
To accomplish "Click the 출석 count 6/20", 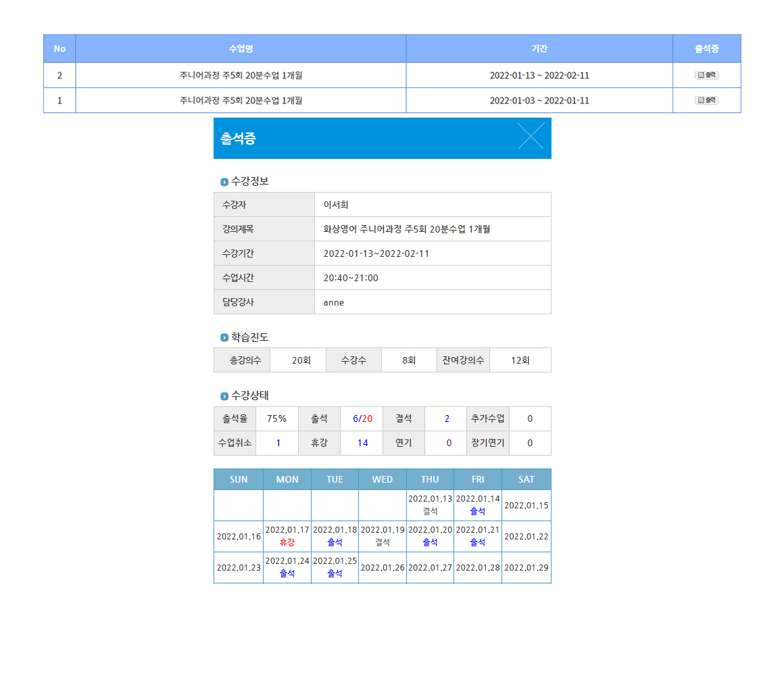I will coord(362,418).
